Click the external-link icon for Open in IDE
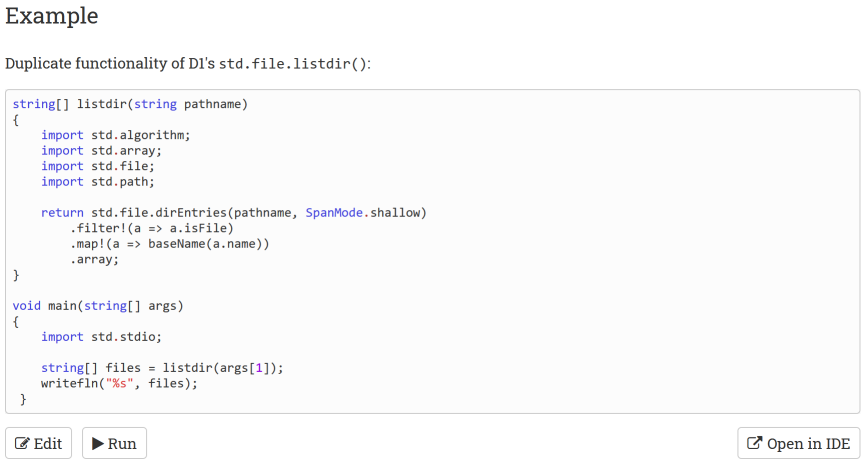The image size is (866, 464). pos(755,444)
